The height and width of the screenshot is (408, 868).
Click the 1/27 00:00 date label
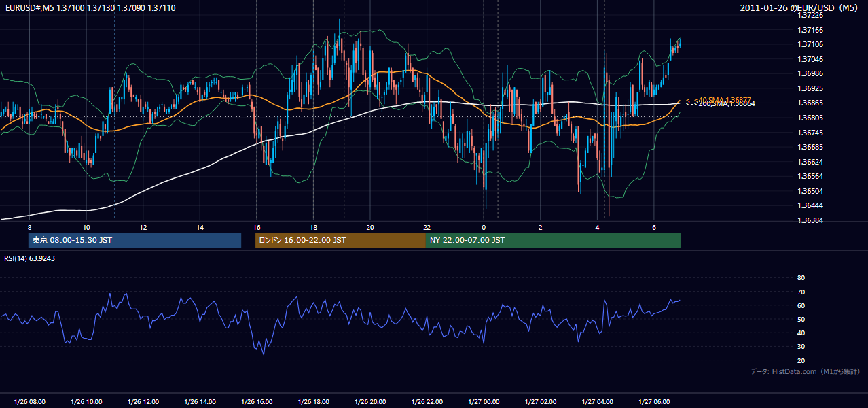pos(484,401)
